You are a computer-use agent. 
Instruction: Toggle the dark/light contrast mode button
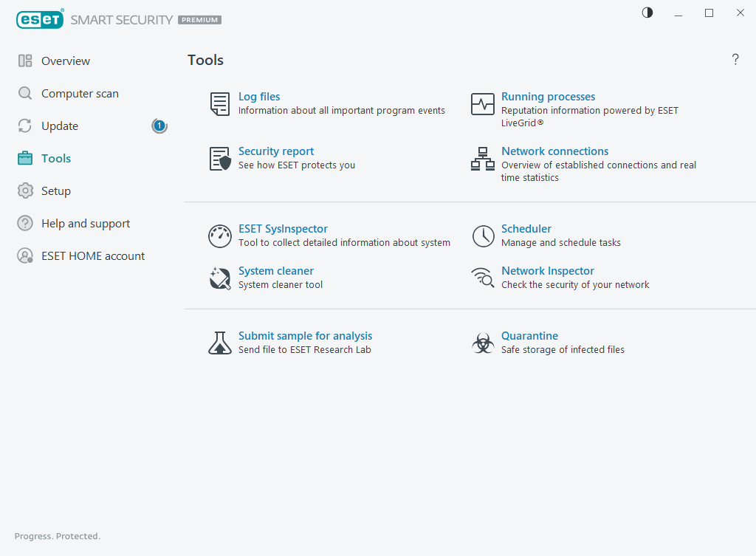[647, 13]
